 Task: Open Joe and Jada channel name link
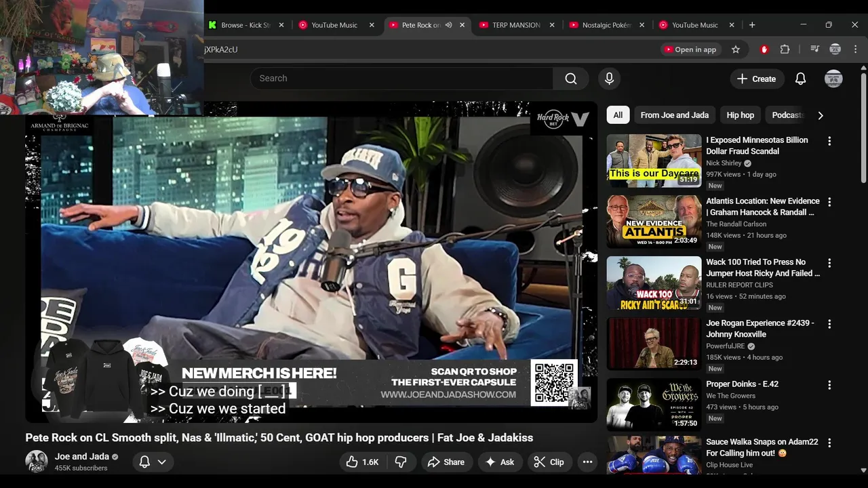pyautogui.click(x=82, y=457)
